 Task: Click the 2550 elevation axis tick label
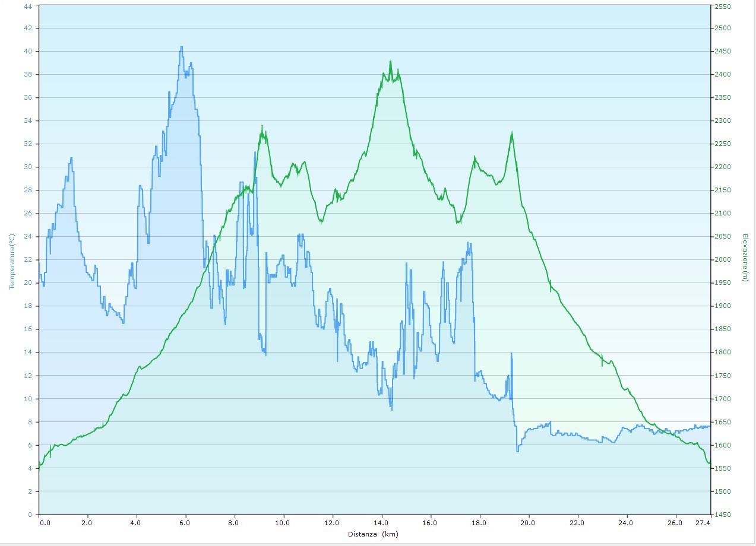click(723, 5)
